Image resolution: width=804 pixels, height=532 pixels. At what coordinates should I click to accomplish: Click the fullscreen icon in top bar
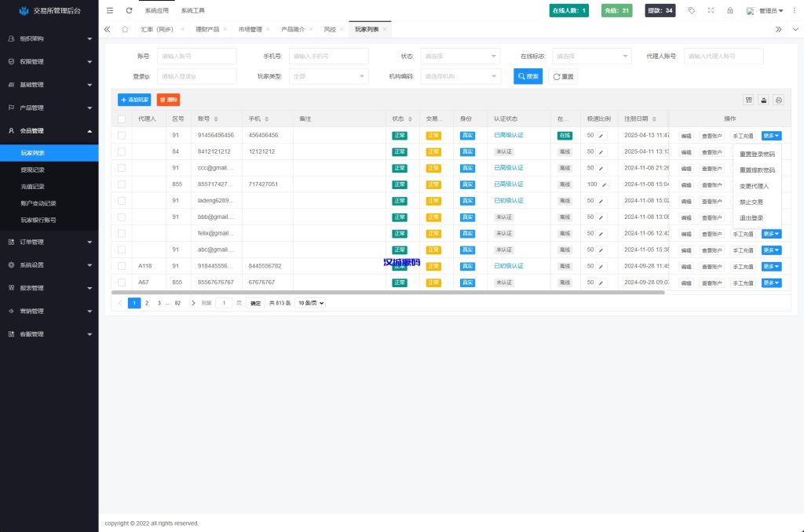pyautogui.click(x=711, y=10)
